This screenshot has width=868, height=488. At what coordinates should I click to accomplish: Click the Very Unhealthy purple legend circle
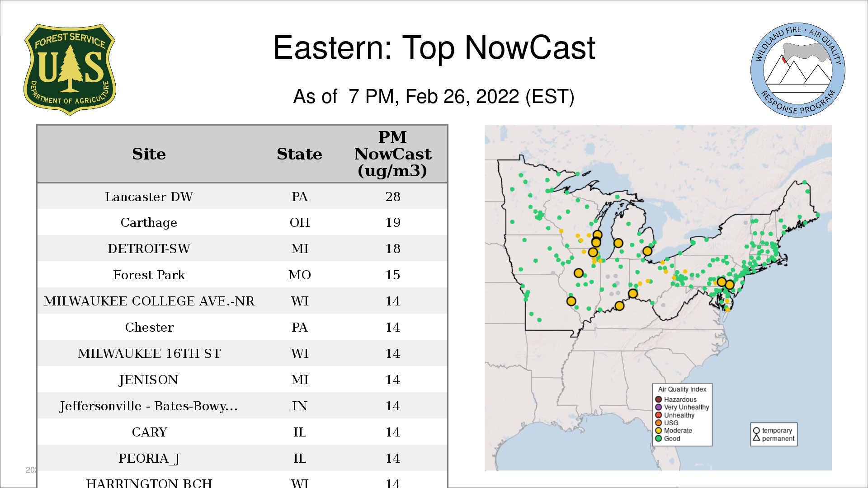click(659, 407)
